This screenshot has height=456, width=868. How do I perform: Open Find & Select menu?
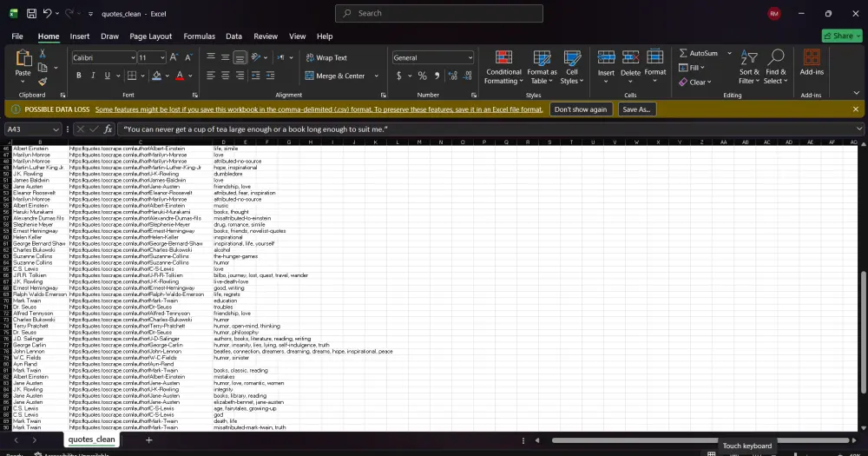click(x=775, y=67)
